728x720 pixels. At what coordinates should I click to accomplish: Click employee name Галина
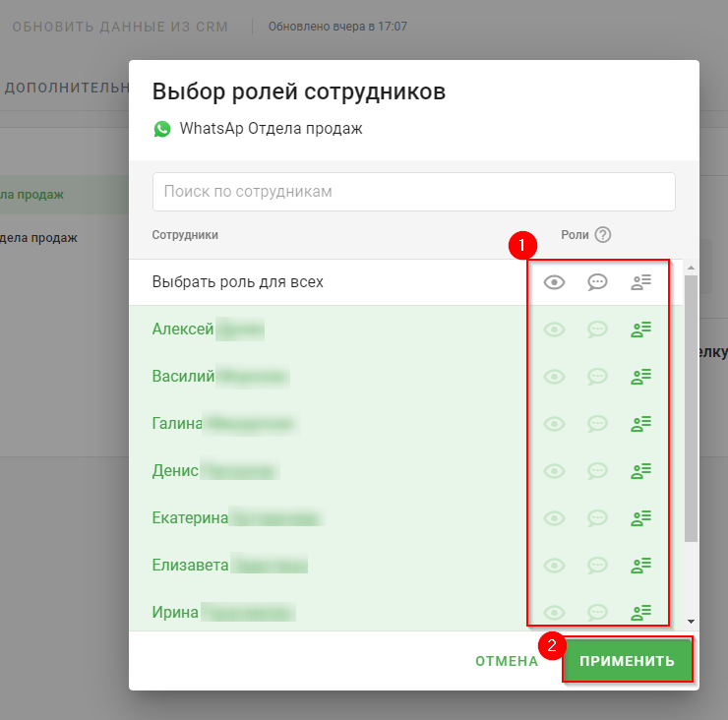click(x=177, y=423)
